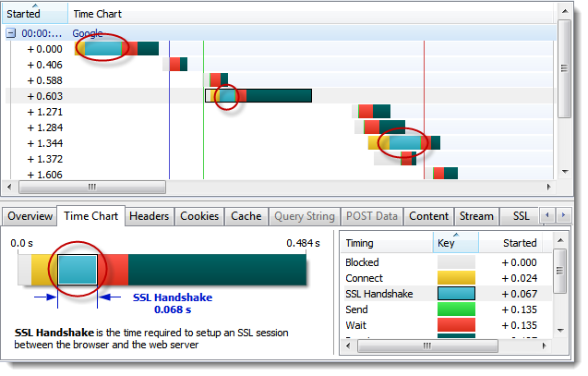
Task: Click the blue SSL Handshake segment in detail chart
Action: coord(78,270)
